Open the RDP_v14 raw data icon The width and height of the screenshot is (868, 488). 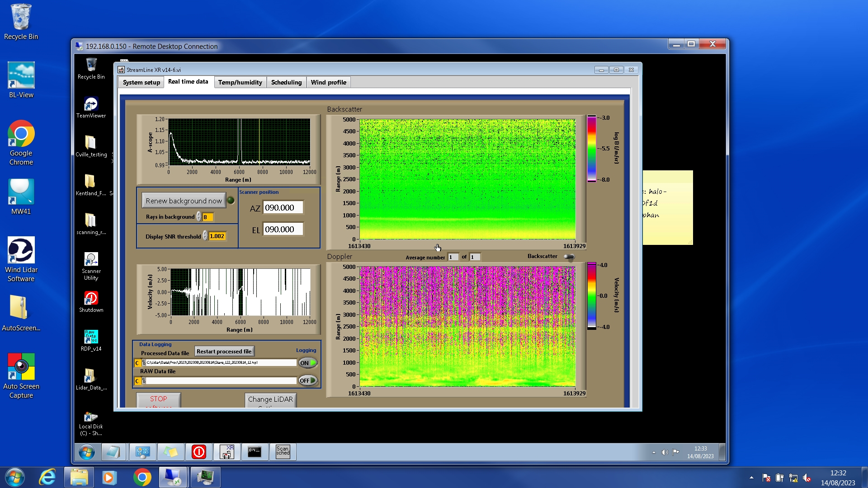91,338
